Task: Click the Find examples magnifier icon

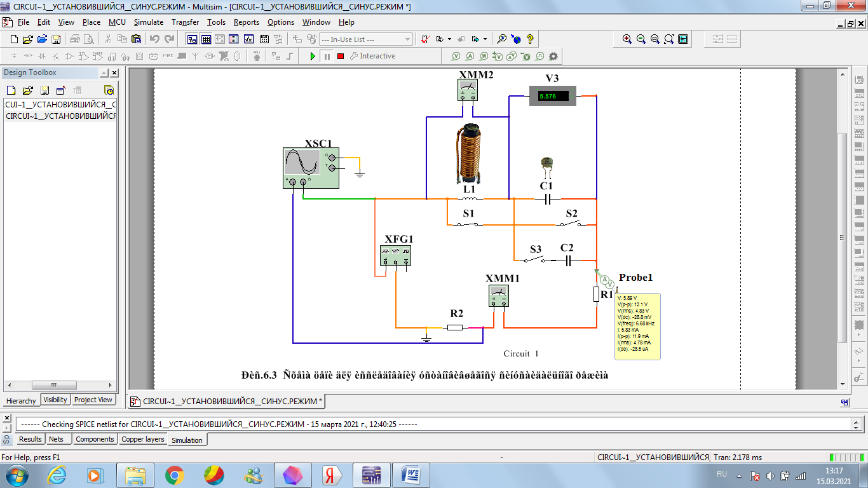Action: click(x=502, y=39)
